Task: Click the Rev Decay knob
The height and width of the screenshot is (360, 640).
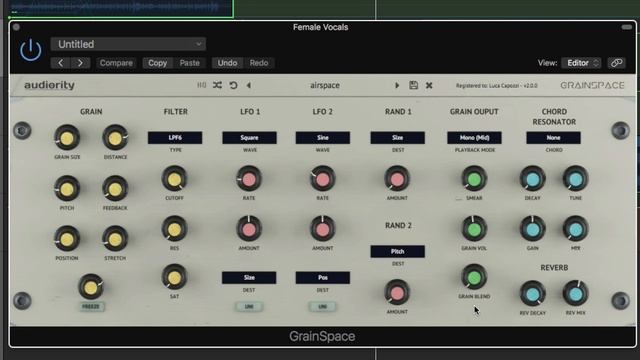Action: click(532, 294)
